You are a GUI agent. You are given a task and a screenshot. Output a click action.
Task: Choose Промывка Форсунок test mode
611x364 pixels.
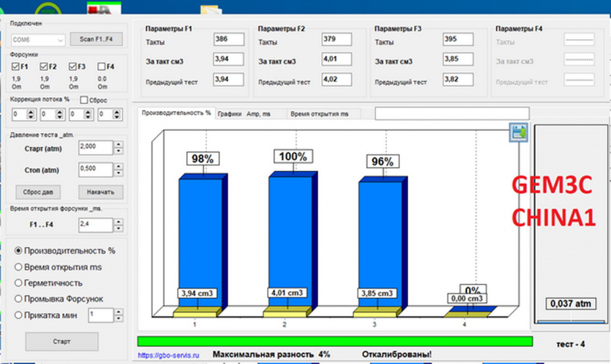tap(18, 299)
